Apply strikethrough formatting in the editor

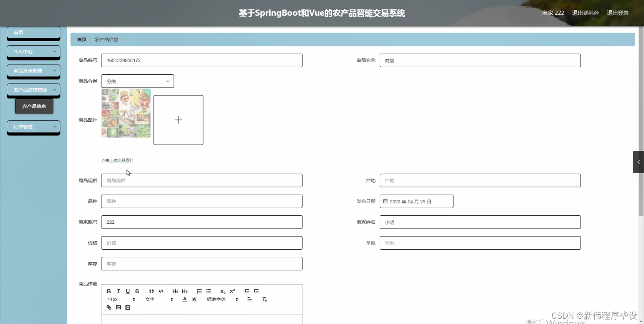click(137, 291)
